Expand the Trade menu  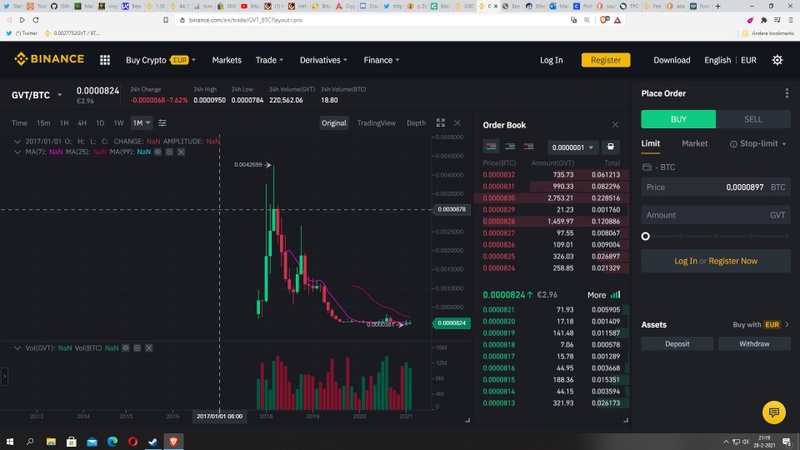click(x=269, y=60)
